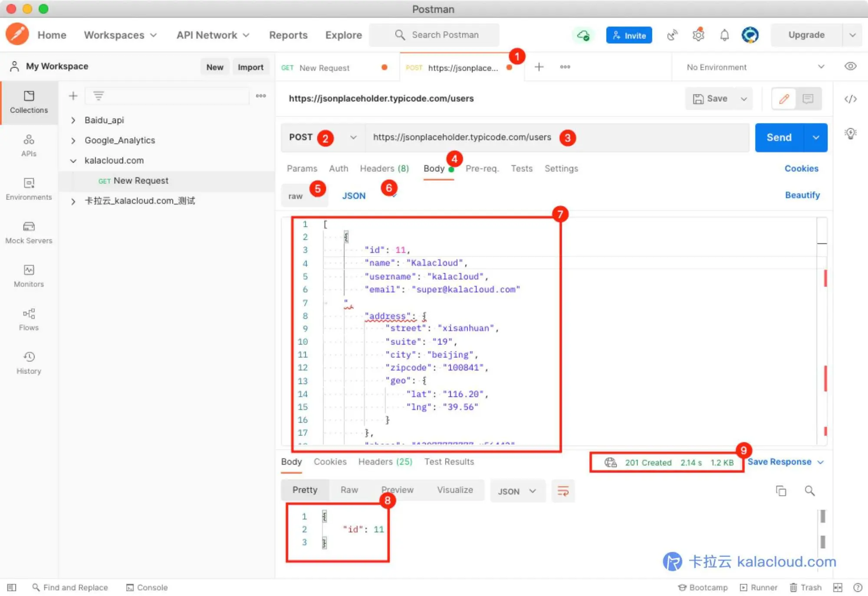Click the network globe icon in response
This screenshot has height=596, width=868.
(611, 462)
